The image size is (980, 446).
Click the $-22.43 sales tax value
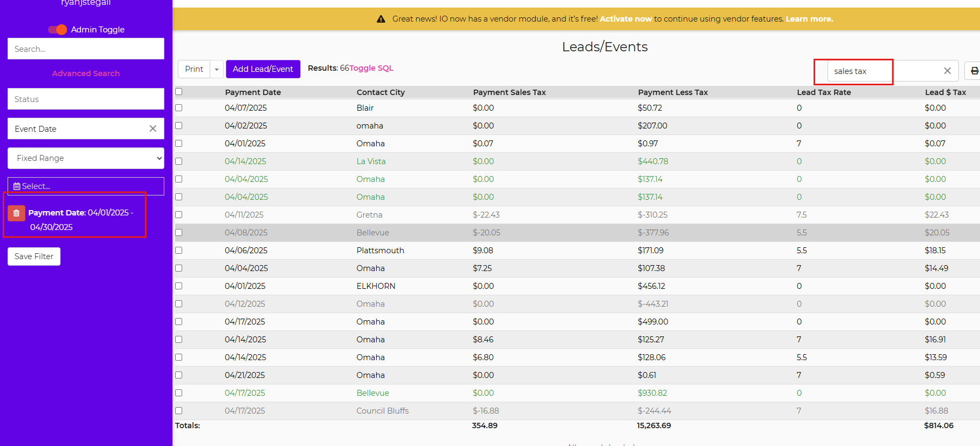pyautogui.click(x=486, y=215)
